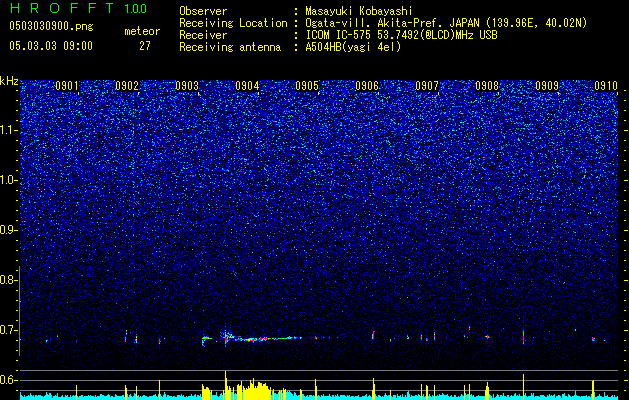629x400 pixels.
Task: Click the Ogata-vill. Akita-Pref. JAPAN location text
Action: tap(446, 23)
